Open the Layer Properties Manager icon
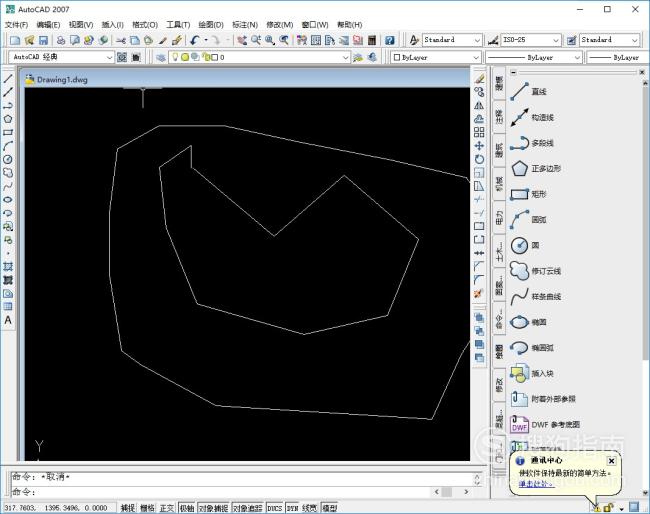Screen dimensions: 650x514 coord(161,57)
